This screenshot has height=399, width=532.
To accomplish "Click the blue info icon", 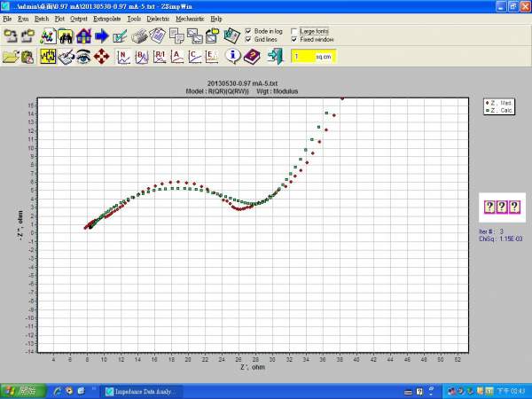I will (233, 56).
